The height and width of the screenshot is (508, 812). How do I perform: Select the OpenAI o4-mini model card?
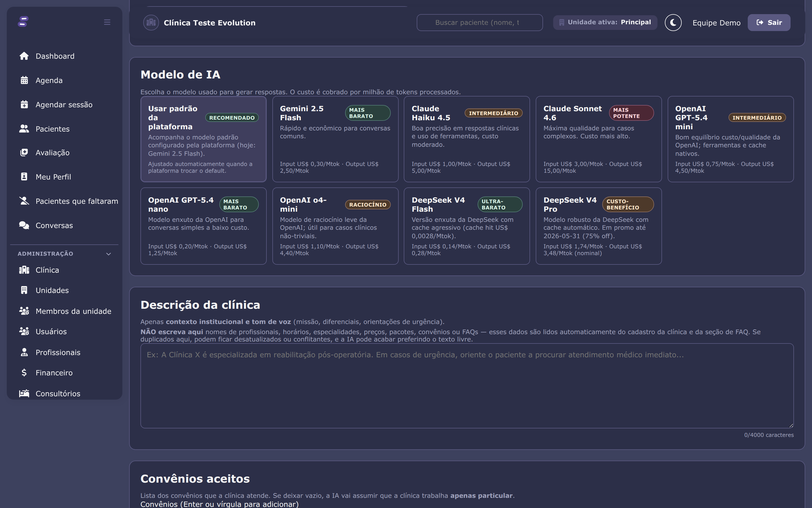(x=335, y=226)
